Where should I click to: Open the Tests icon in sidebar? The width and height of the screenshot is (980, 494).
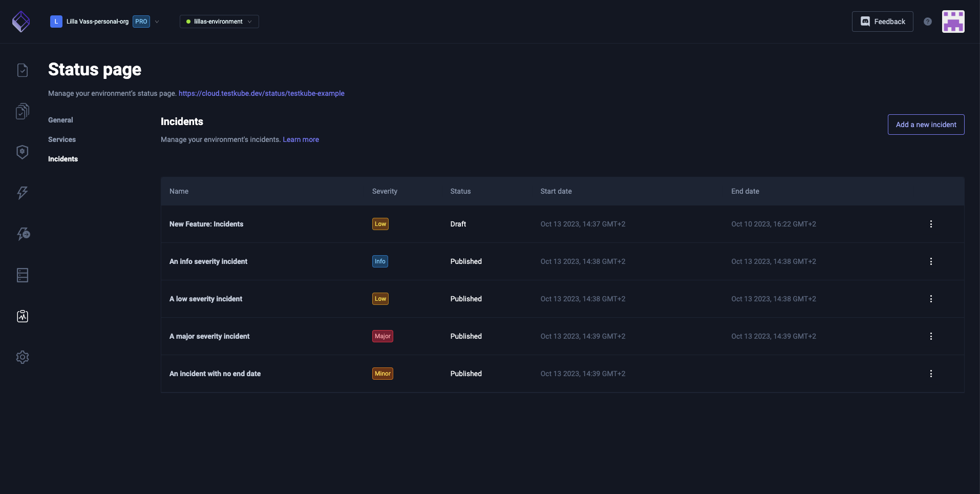23,70
